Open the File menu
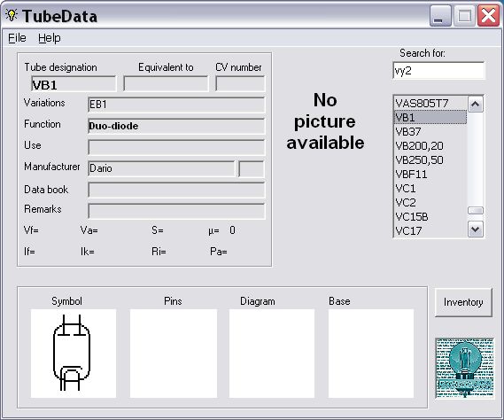The width and height of the screenshot is (504, 420). coord(17,38)
